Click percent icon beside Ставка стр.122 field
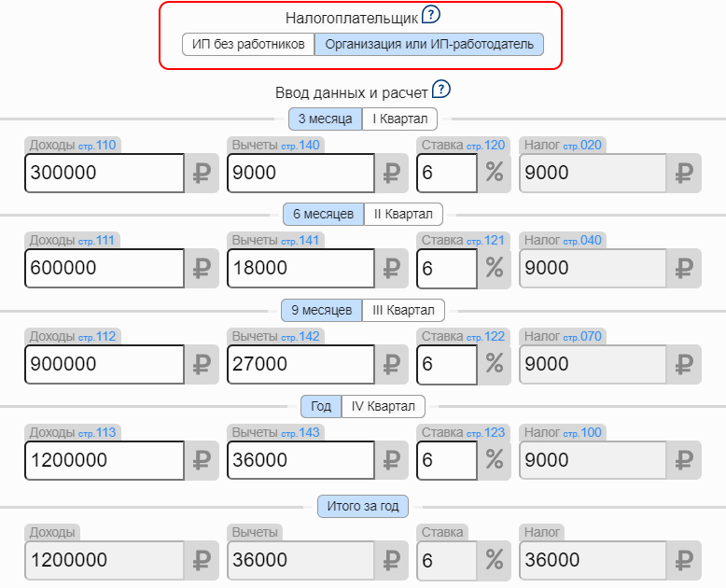This screenshot has width=726, height=588. pos(495,365)
